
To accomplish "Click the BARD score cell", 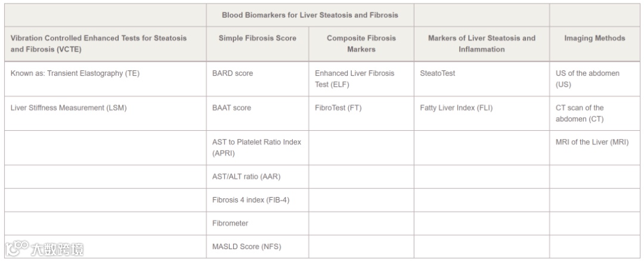I will pyautogui.click(x=233, y=73).
